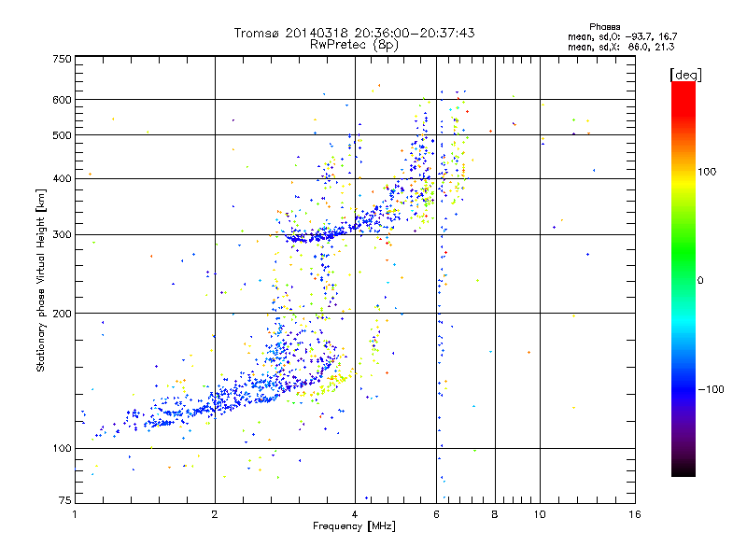Click the "Frequency [MHz]" x-axis label
This screenshot has width=747, height=560.
point(354,526)
